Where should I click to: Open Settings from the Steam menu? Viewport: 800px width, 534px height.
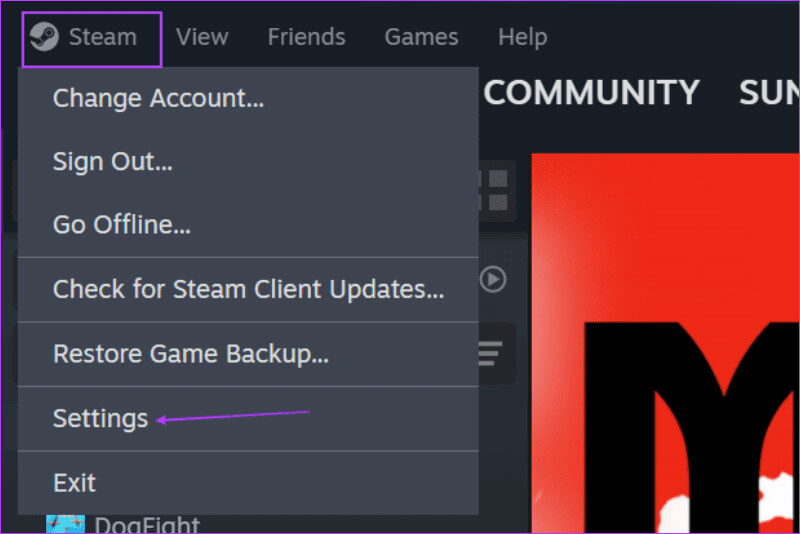coord(248,418)
